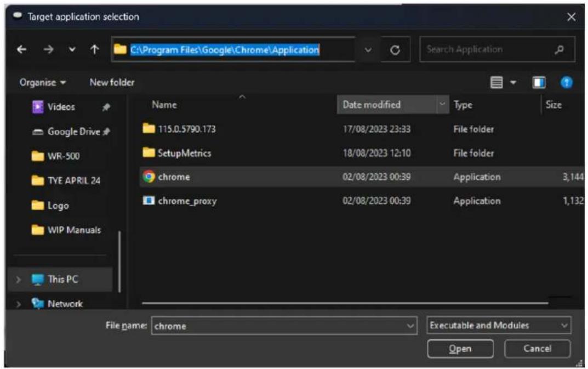Cancel the Target application selection dialog

(x=538, y=349)
